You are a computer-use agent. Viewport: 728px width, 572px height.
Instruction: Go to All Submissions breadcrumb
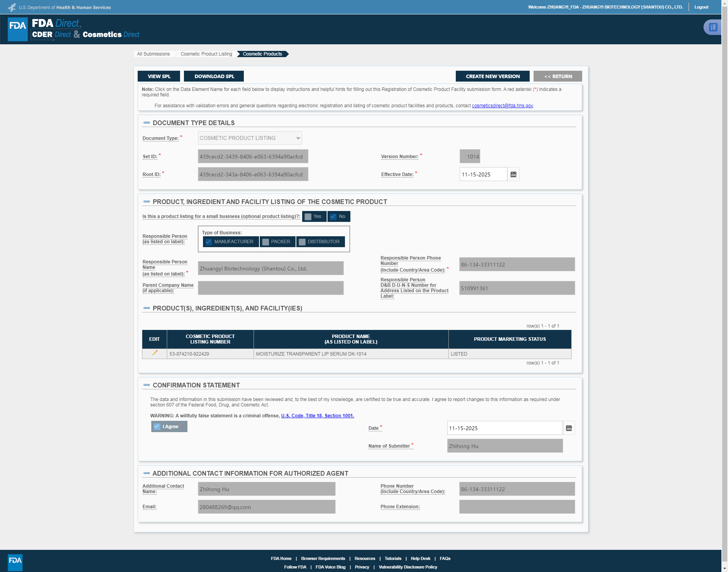coord(153,54)
